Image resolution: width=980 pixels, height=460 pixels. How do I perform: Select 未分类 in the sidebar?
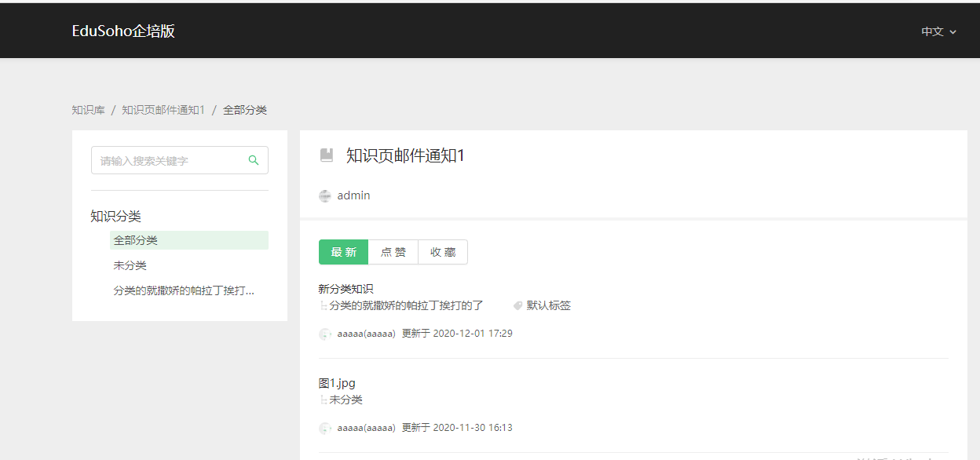(130, 265)
